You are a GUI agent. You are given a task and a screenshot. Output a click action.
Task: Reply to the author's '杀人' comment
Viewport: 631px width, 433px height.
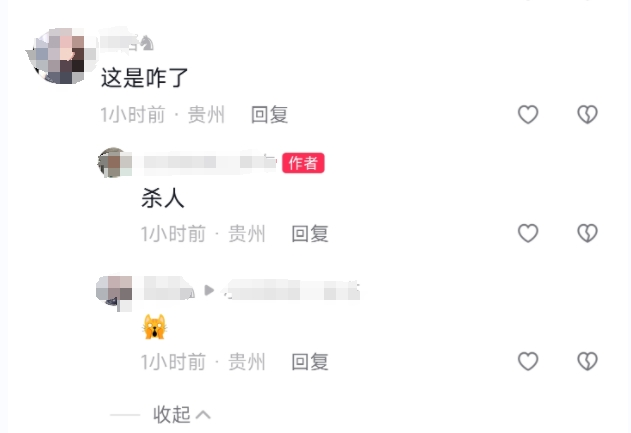(310, 234)
